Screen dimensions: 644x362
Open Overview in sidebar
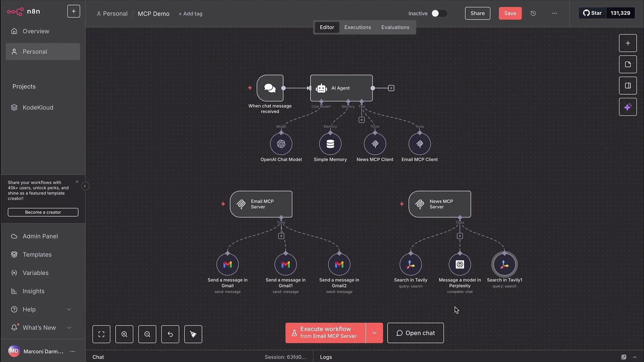43,31
